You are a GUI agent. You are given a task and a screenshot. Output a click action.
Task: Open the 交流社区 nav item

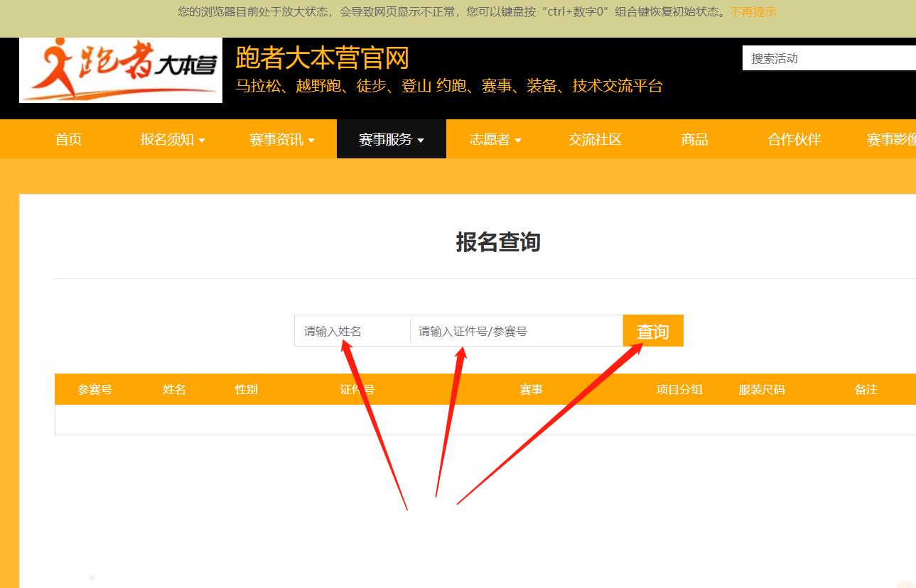click(x=595, y=139)
